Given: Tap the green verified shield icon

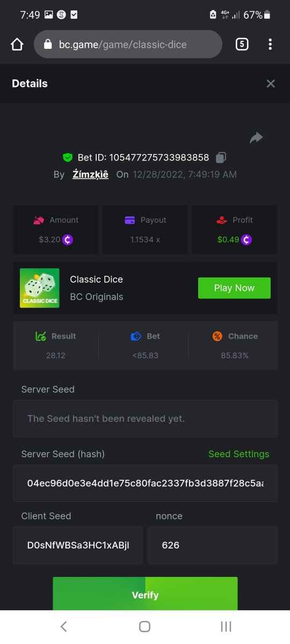Looking at the screenshot, I should 68,157.
